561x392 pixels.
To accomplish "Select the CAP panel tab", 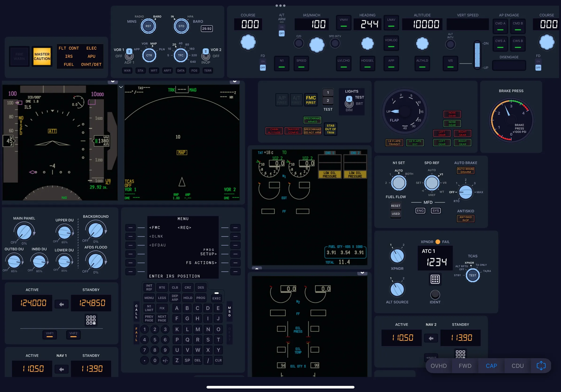I will tap(491, 366).
